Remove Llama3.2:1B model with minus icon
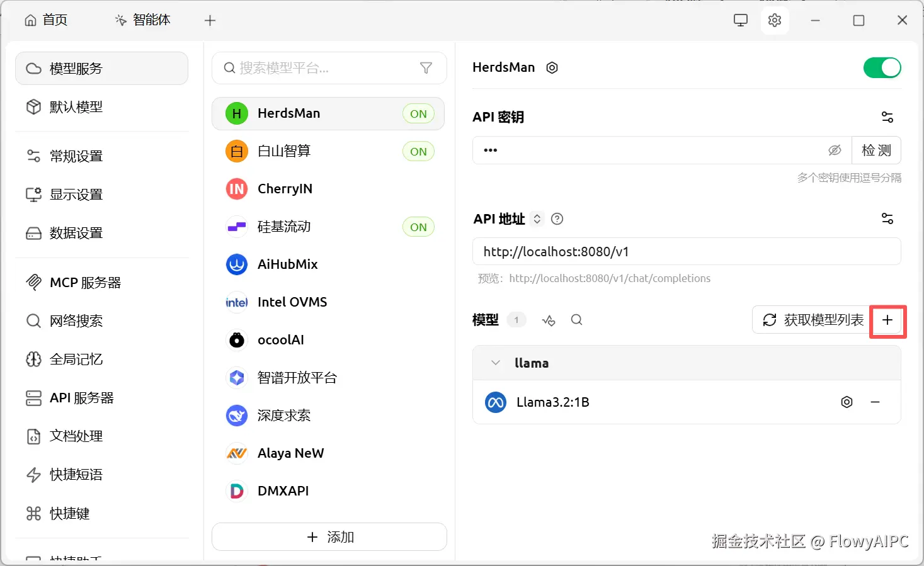The image size is (924, 566). [876, 402]
